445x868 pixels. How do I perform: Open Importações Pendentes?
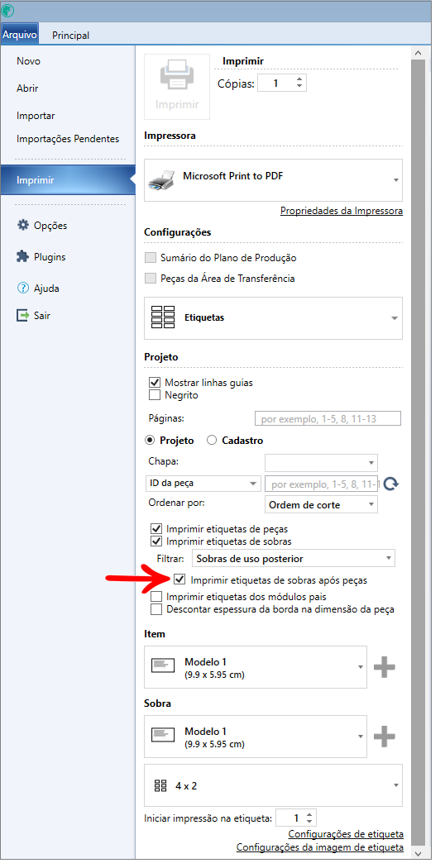[68, 139]
